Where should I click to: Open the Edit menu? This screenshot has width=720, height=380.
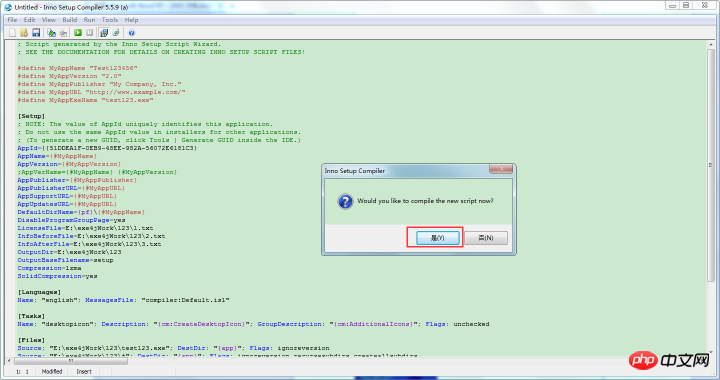pyautogui.click(x=29, y=20)
